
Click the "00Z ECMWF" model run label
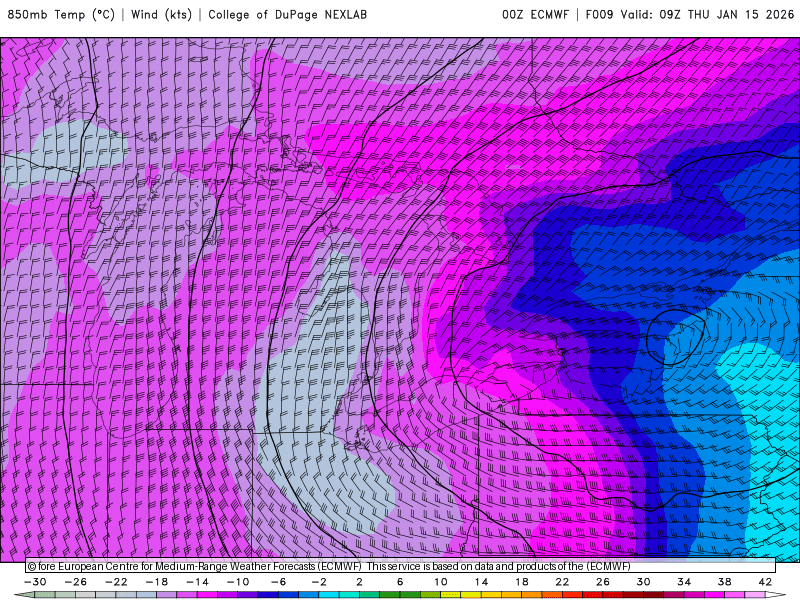coord(535,15)
